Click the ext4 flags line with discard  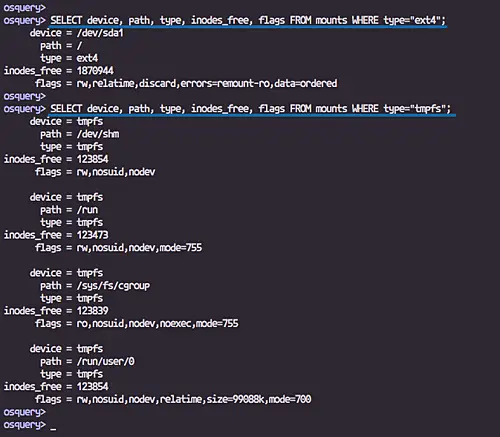186,83
